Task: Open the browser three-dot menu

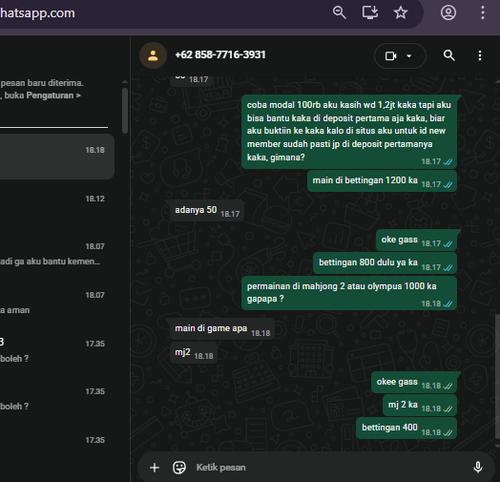Action: [482, 13]
